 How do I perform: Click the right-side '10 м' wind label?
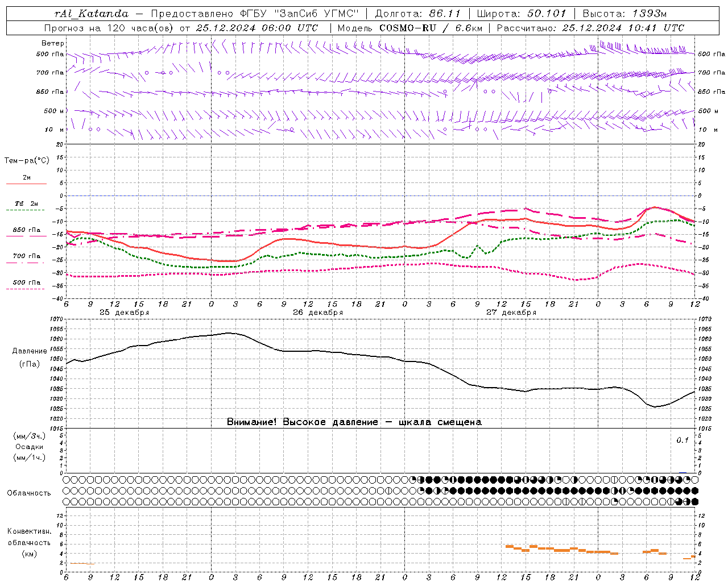point(708,130)
